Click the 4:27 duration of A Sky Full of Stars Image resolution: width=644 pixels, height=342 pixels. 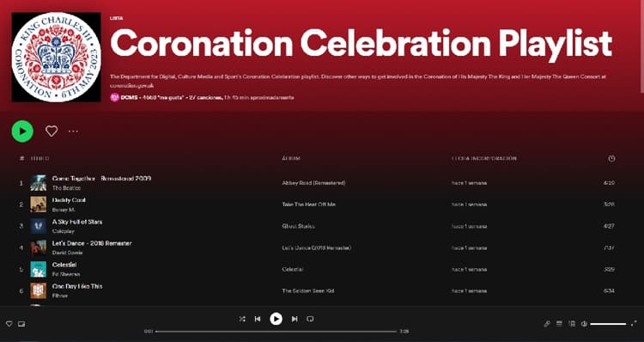[x=609, y=226]
